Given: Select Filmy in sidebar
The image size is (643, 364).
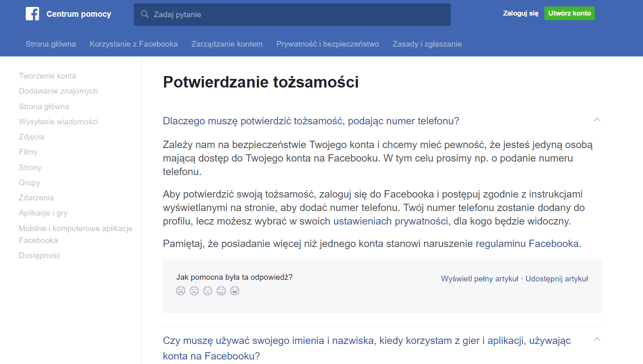Looking at the screenshot, I should point(28,152).
